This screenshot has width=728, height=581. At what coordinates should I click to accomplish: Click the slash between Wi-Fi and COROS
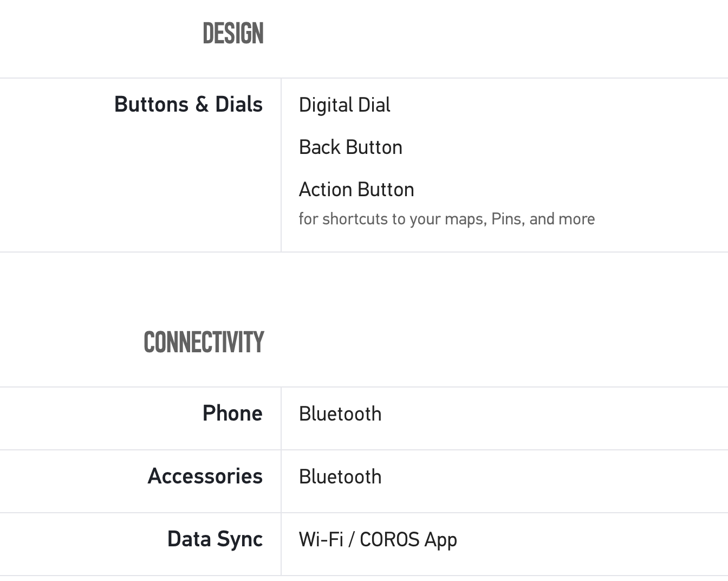(x=352, y=540)
